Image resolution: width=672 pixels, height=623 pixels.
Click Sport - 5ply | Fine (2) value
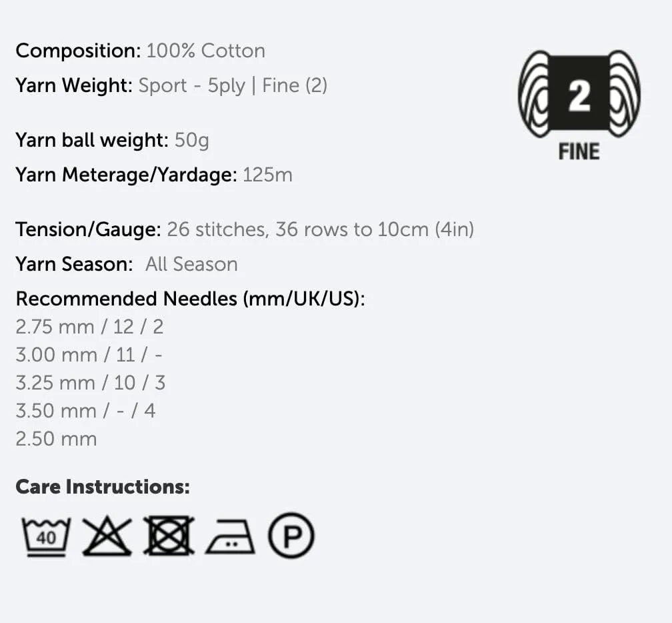click(x=233, y=86)
